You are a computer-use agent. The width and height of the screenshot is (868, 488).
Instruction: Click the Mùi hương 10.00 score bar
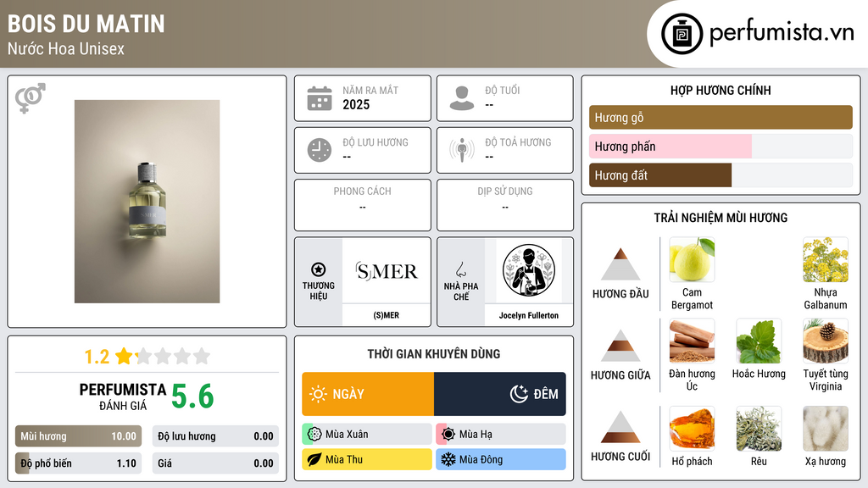pyautogui.click(x=78, y=436)
